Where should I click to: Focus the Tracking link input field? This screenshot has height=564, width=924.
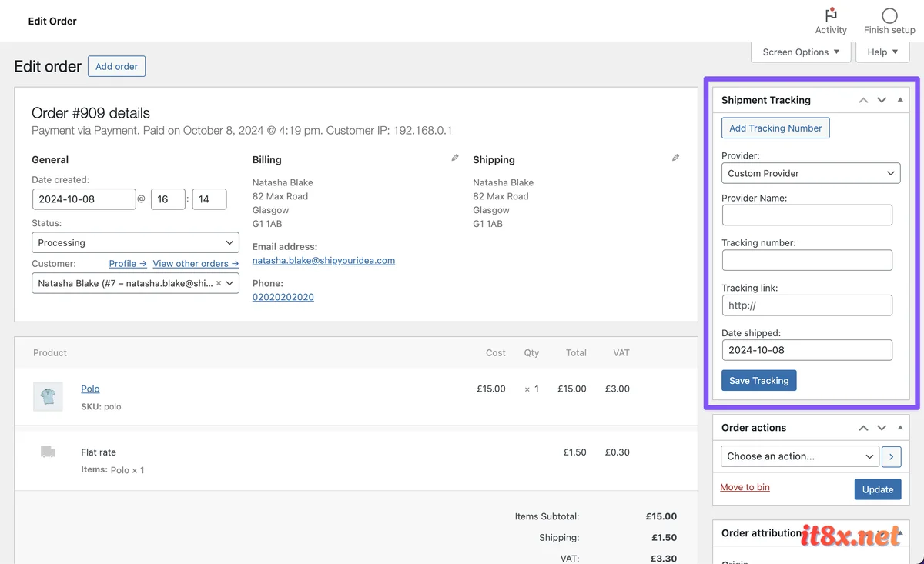click(807, 305)
